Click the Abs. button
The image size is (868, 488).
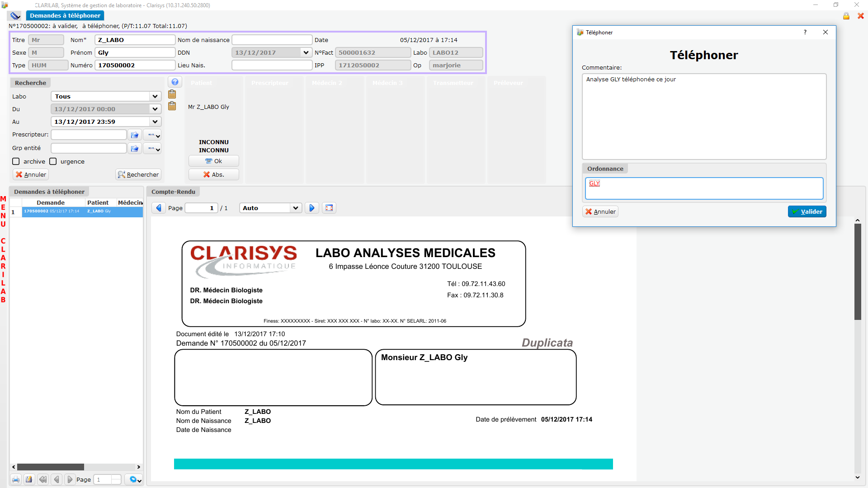(x=213, y=174)
